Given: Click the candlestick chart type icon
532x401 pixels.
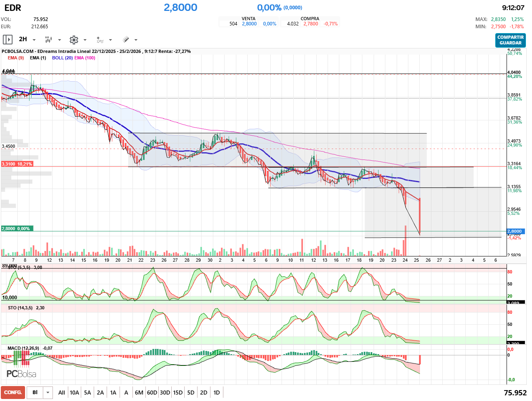Looking at the screenshot, I should 48,40.
